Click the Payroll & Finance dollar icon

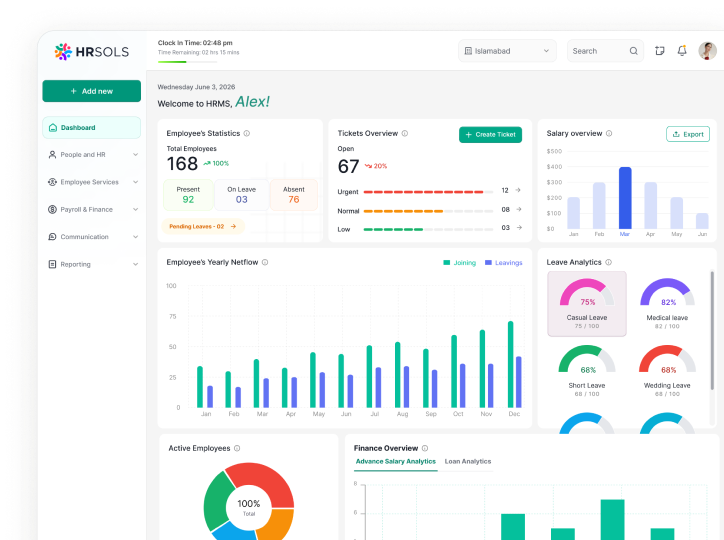pyautogui.click(x=52, y=210)
